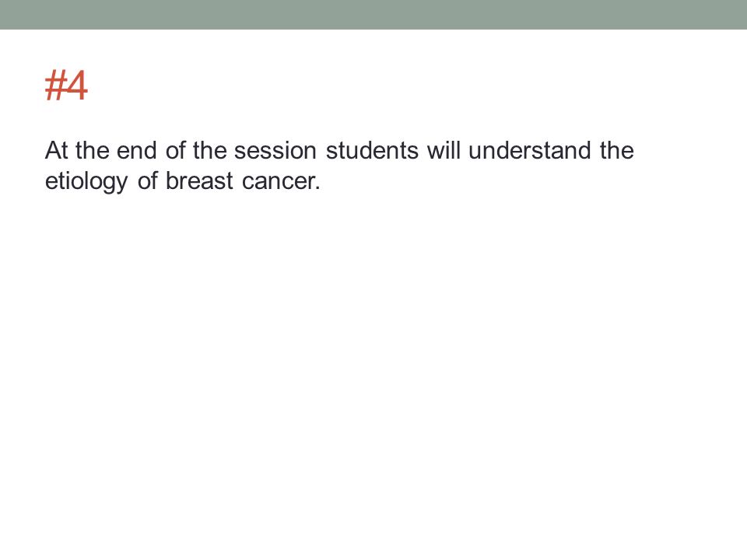Click the final "the" on first line
The image size is (747, 560).
click(x=617, y=150)
